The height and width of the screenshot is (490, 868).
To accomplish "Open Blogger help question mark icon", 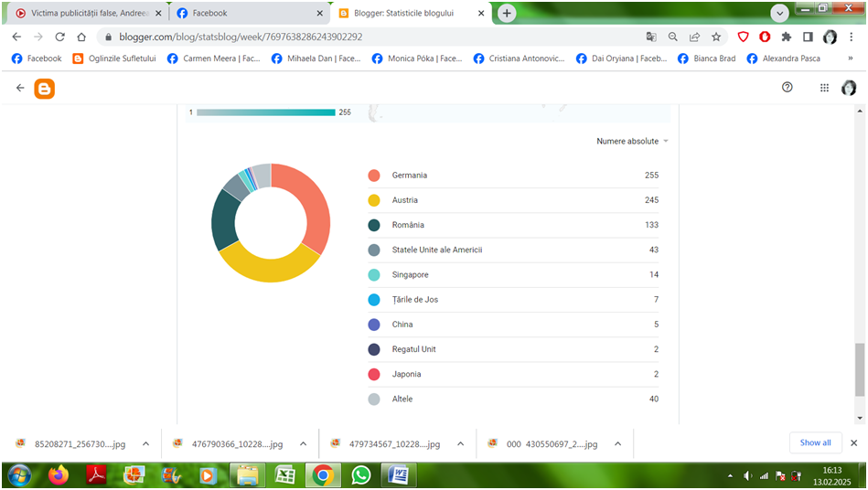I will coord(788,87).
